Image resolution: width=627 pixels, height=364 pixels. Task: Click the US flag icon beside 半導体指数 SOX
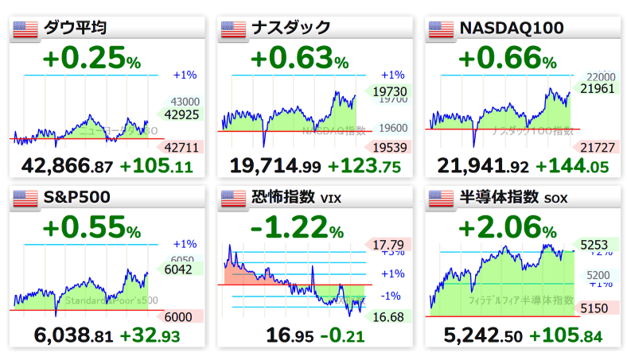click(441, 198)
